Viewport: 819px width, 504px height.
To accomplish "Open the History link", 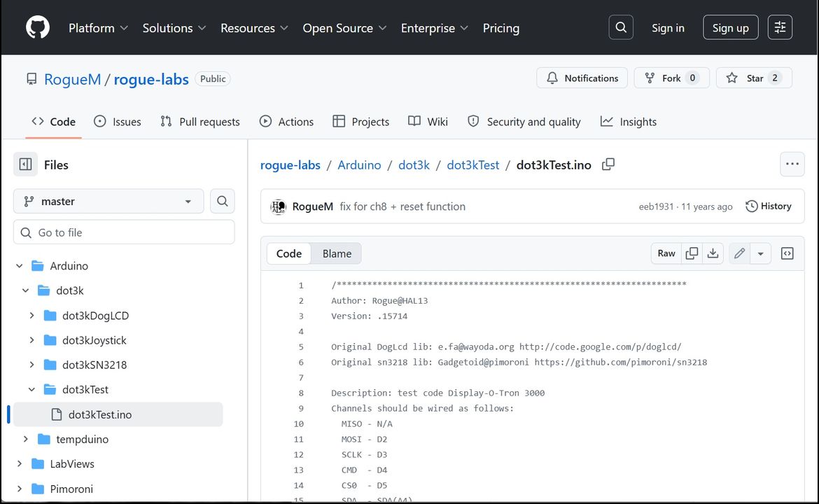I will tap(769, 206).
